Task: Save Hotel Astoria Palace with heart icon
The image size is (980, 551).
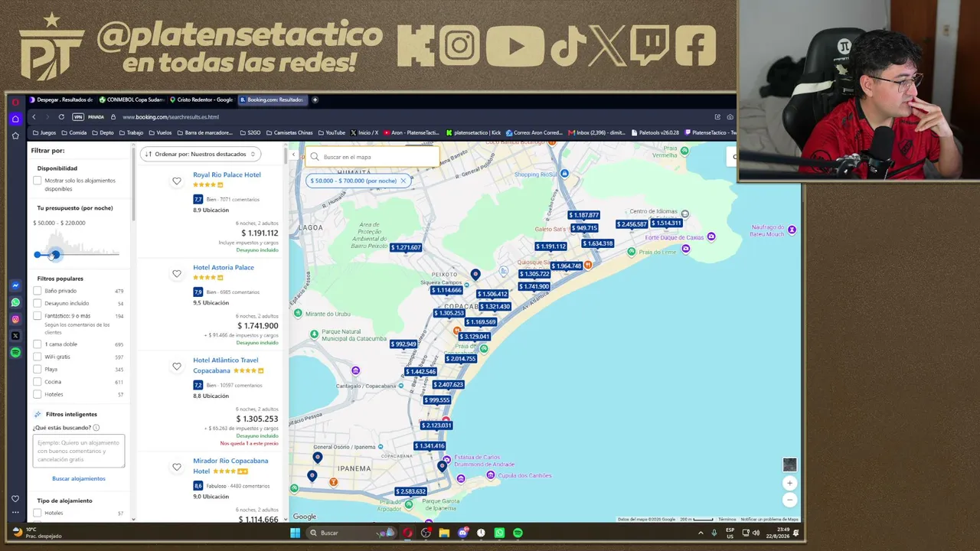Action: pyautogui.click(x=177, y=274)
